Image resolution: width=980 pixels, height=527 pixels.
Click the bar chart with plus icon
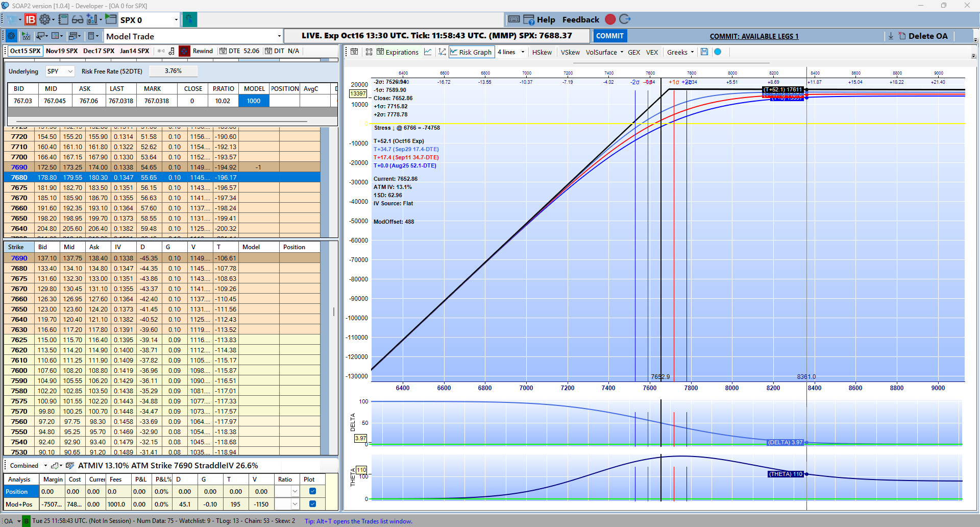pyautogui.click(x=92, y=19)
